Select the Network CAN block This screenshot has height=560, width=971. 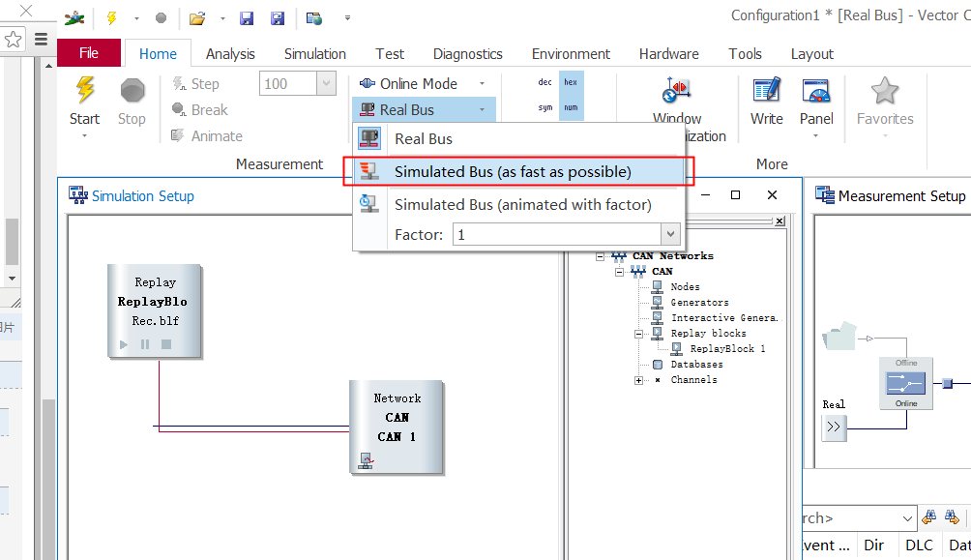(x=397, y=427)
